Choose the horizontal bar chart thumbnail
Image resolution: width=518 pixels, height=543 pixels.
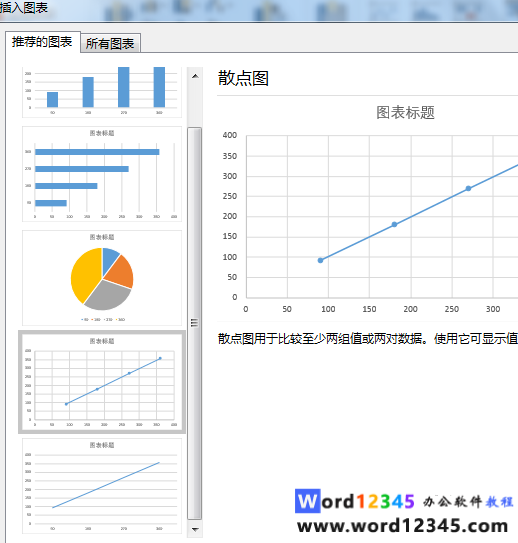102,174
